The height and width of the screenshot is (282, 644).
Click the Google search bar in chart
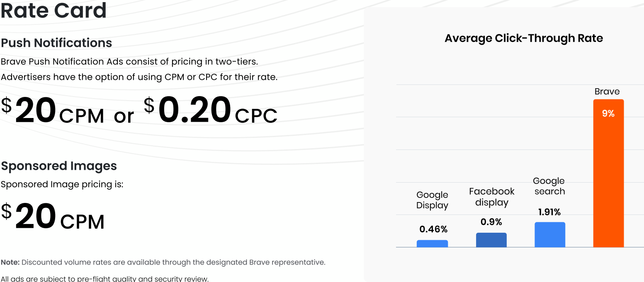point(550,234)
